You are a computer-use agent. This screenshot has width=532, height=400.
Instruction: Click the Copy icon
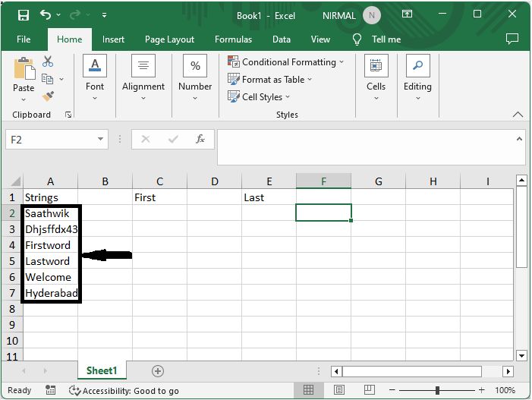coord(48,79)
